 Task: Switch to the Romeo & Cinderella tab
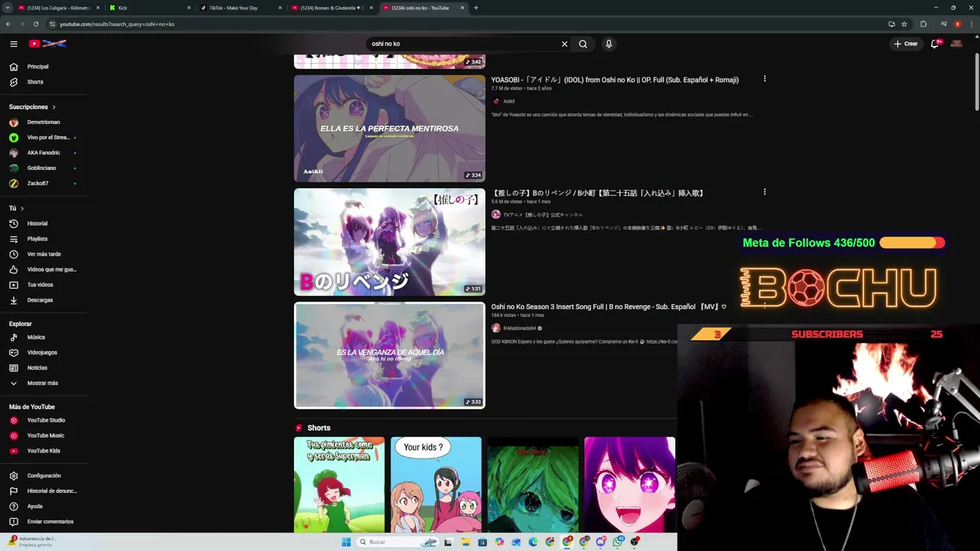click(332, 8)
